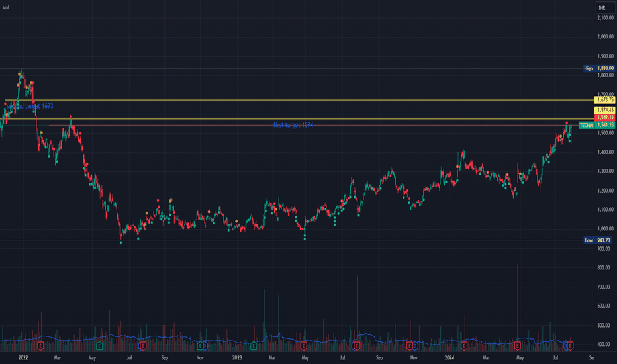
Task: Click the Low 943.70 label
Action: (x=597, y=240)
